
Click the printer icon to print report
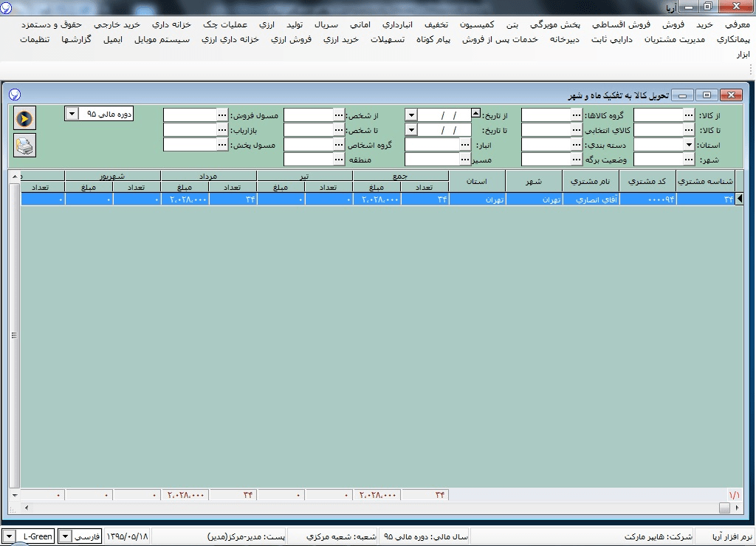pos(24,146)
